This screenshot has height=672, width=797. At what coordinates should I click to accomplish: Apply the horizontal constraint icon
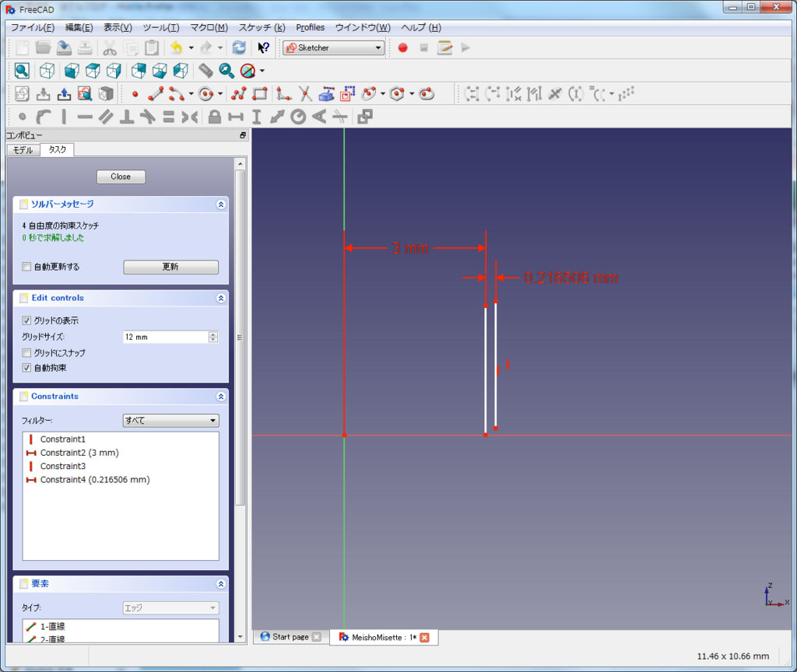coord(85,117)
